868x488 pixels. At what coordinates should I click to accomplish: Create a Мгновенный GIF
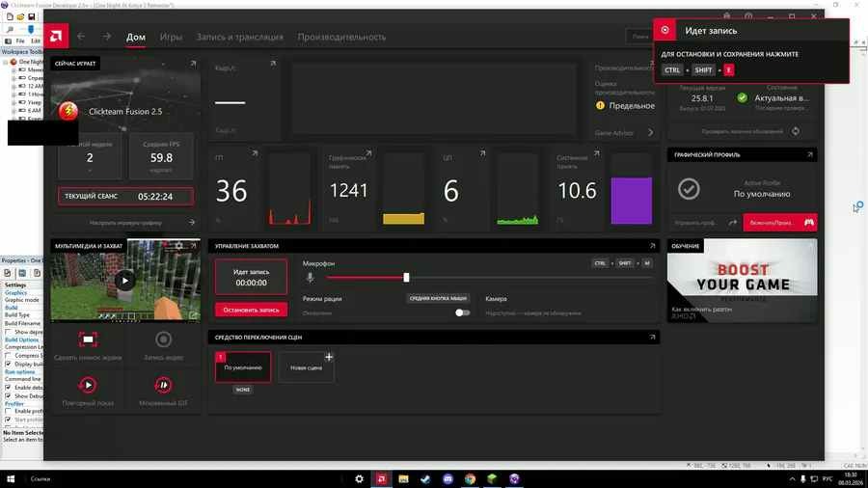(x=163, y=385)
